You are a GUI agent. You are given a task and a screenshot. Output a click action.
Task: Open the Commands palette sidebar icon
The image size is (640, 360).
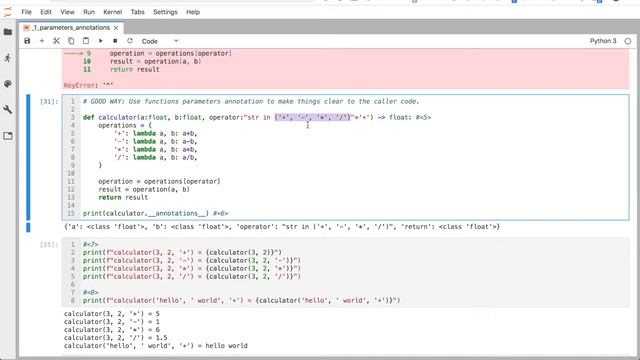(8, 84)
